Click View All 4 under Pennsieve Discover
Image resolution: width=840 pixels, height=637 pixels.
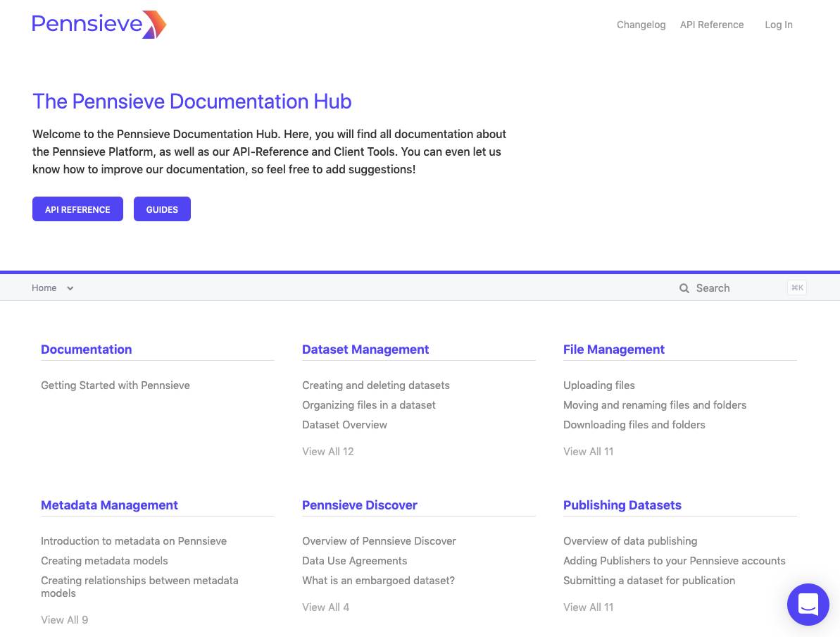click(x=326, y=607)
